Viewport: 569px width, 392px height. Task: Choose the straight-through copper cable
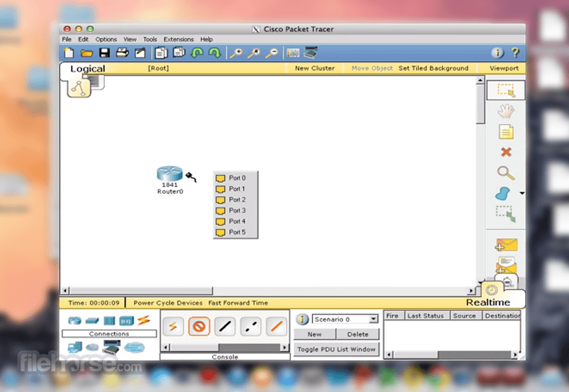pyautogui.click(x=225, y=327)
